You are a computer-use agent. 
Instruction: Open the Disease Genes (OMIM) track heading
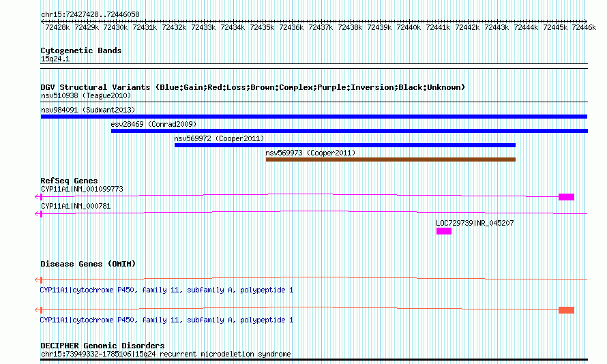(88, 264)
